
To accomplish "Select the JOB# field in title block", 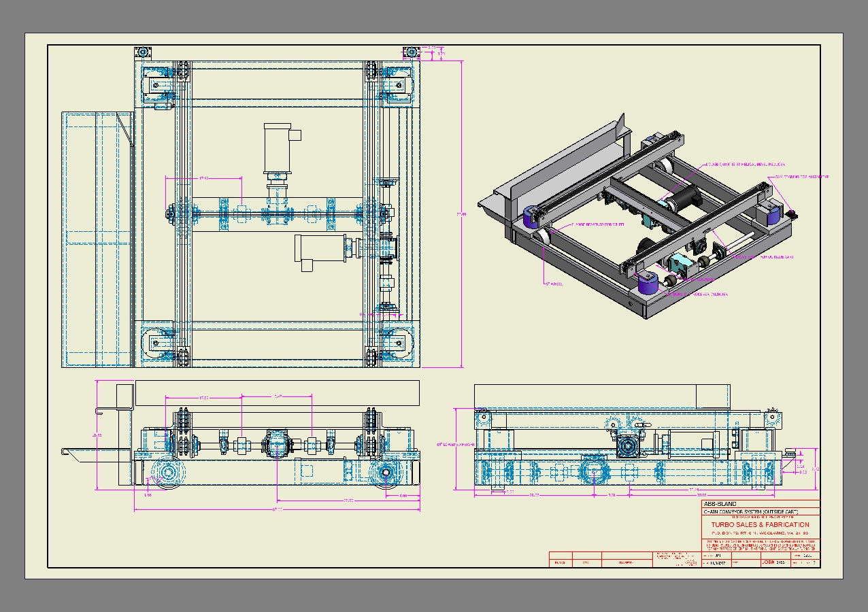I will (x=776, y=562).
